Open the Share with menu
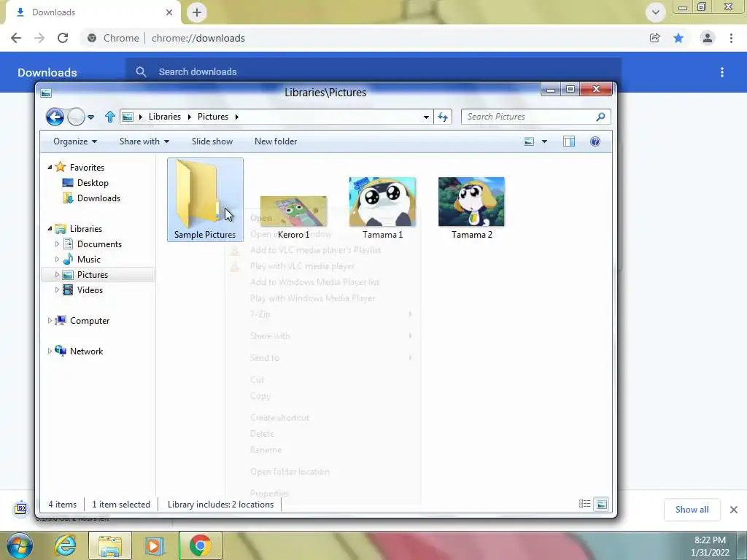 (x=144, y=141)
